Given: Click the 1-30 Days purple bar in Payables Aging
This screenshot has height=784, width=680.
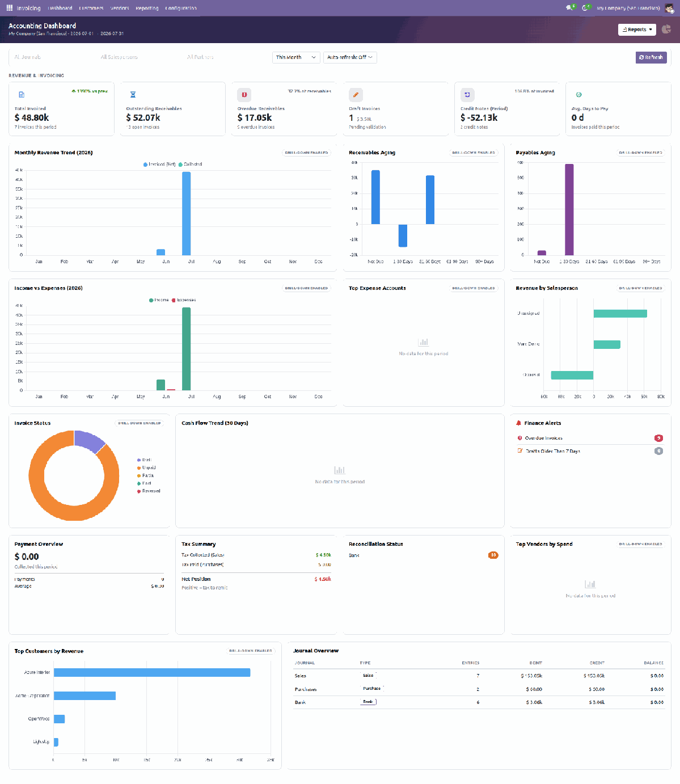Looking at the screenshot, I should point(569,209).
